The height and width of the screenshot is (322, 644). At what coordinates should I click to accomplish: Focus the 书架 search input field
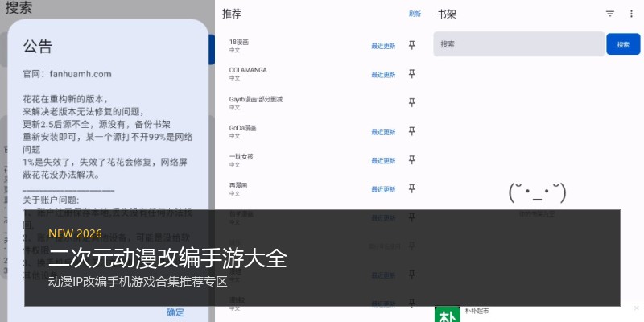(x=518, y=44)
